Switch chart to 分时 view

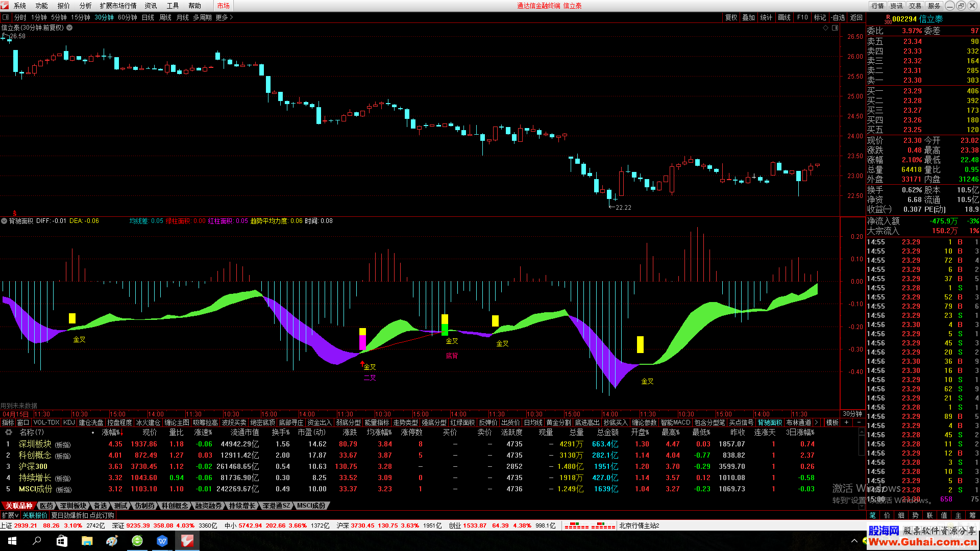20,17
